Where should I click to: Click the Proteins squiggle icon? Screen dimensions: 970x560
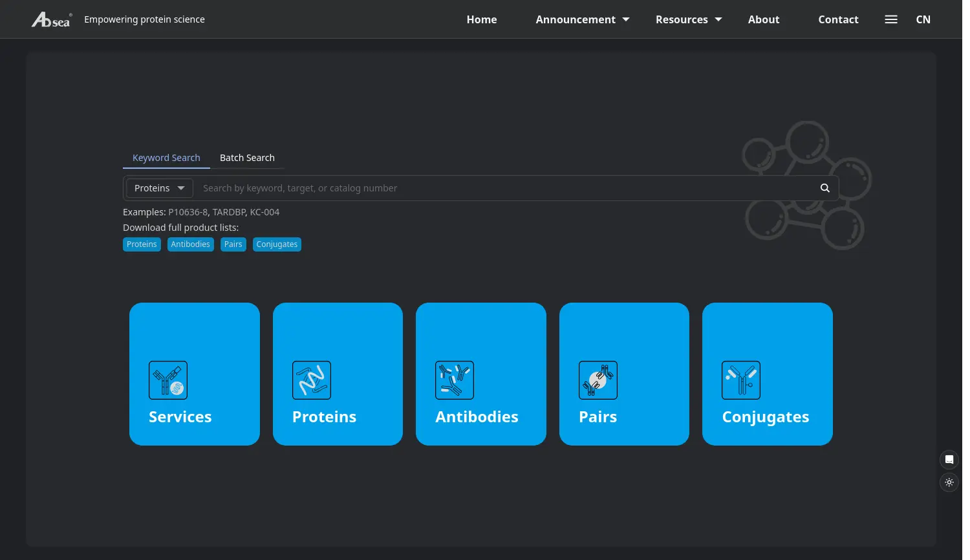point(312,380)
